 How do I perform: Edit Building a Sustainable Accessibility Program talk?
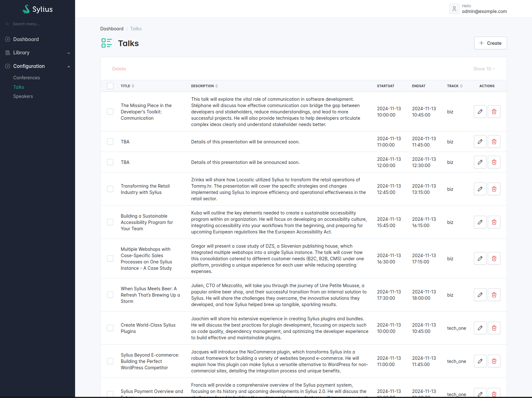coord(480,222)
